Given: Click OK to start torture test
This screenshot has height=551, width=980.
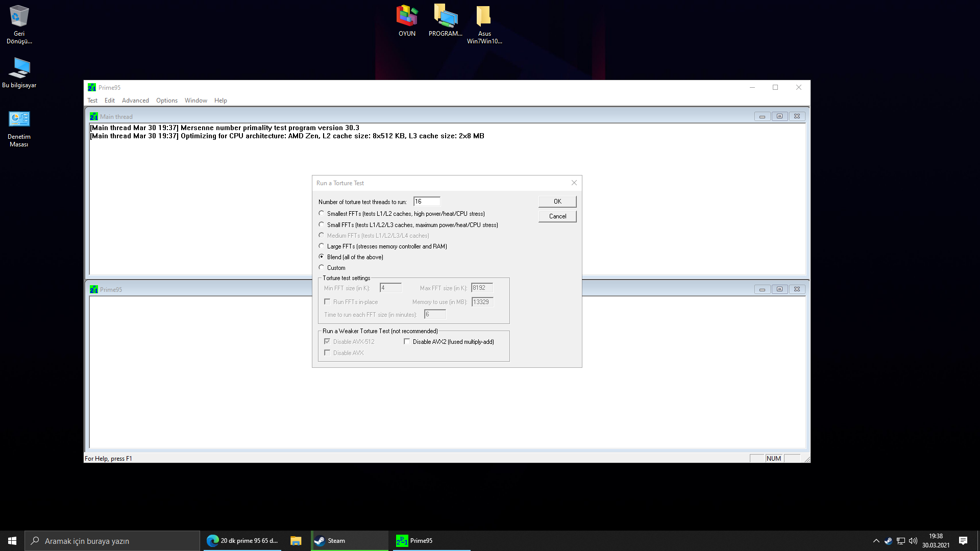Looking at the screenshot, I should pos(557,202).
